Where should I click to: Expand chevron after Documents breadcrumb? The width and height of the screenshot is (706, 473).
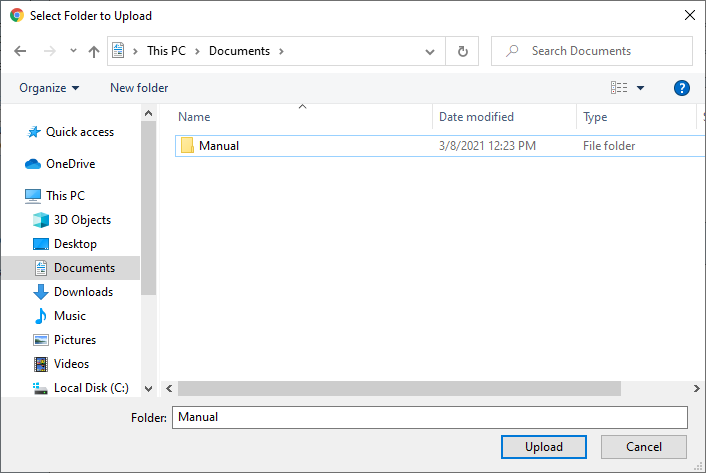(x=281, y=51)
